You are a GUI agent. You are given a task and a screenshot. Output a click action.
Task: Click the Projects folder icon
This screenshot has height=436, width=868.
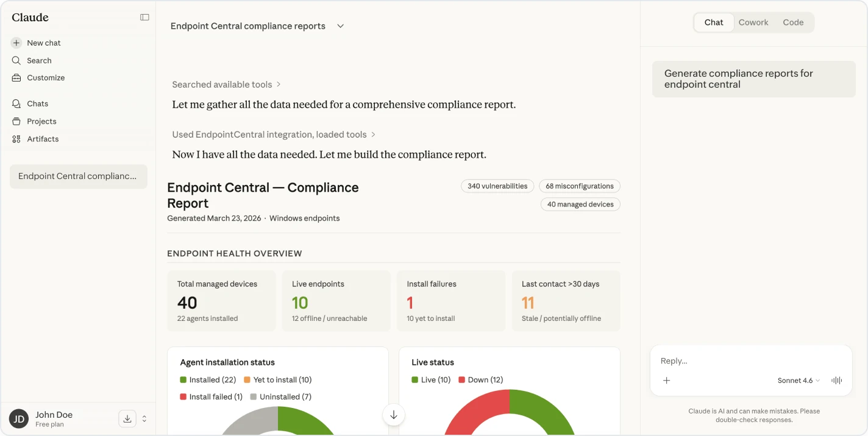click(16, 122)
